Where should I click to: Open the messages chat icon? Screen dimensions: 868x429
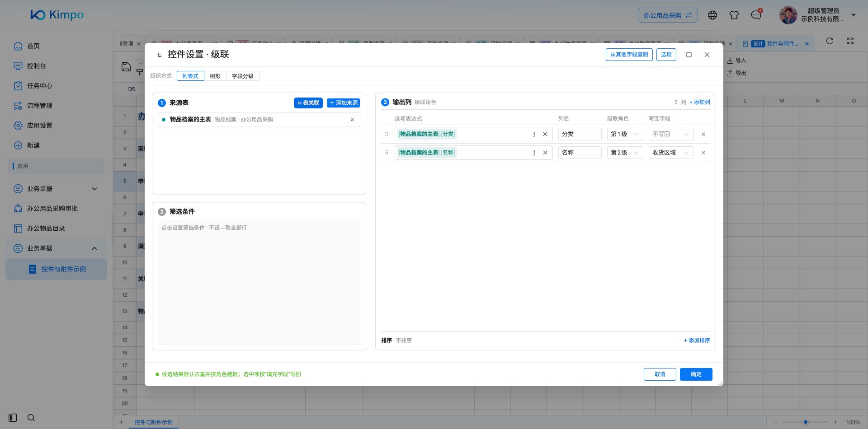pyautogui.click(x=756, y=15)
